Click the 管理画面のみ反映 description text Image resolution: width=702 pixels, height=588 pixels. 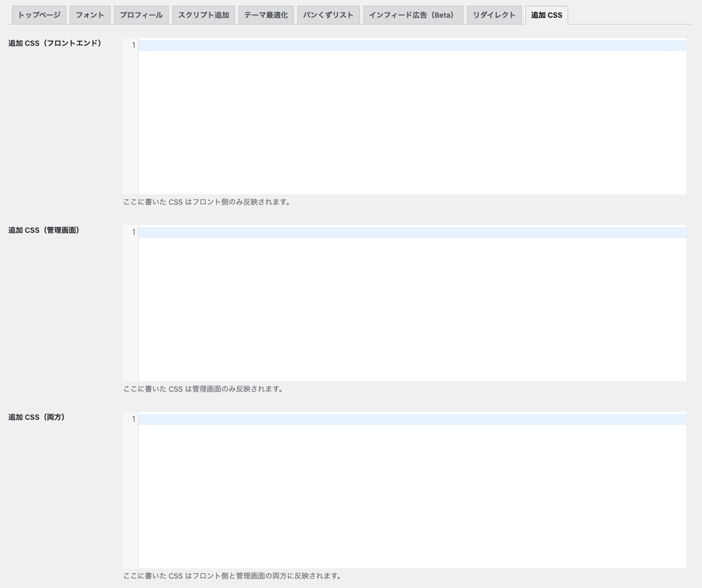(x=204, y=389)
